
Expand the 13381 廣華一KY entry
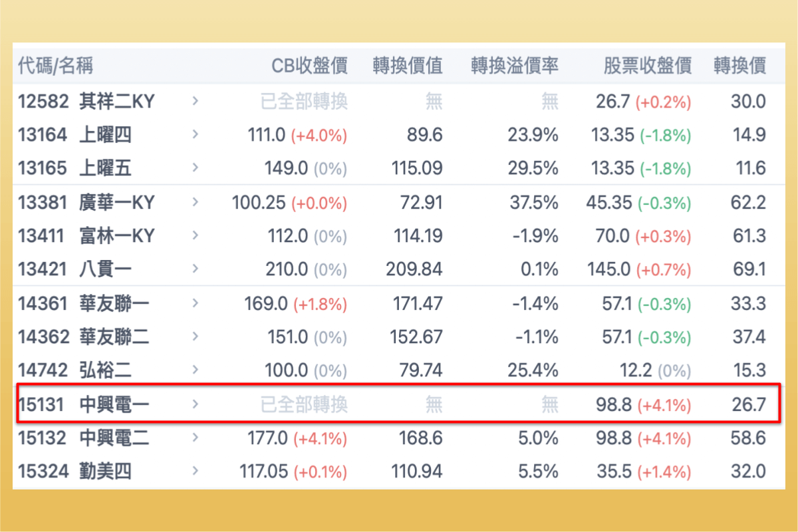pos(195,202)
